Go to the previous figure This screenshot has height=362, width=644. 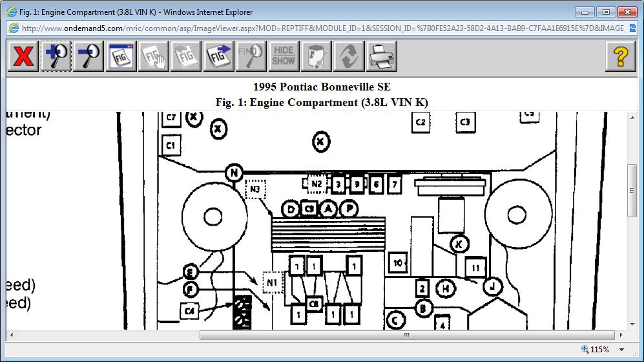(x=185, y=56)
